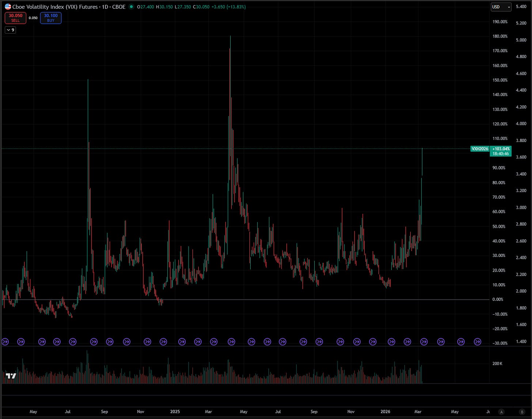Click the -10.00% percent scale label
Image resolution: width=532 pixels, height=419 pixels.
click(499, 314)
